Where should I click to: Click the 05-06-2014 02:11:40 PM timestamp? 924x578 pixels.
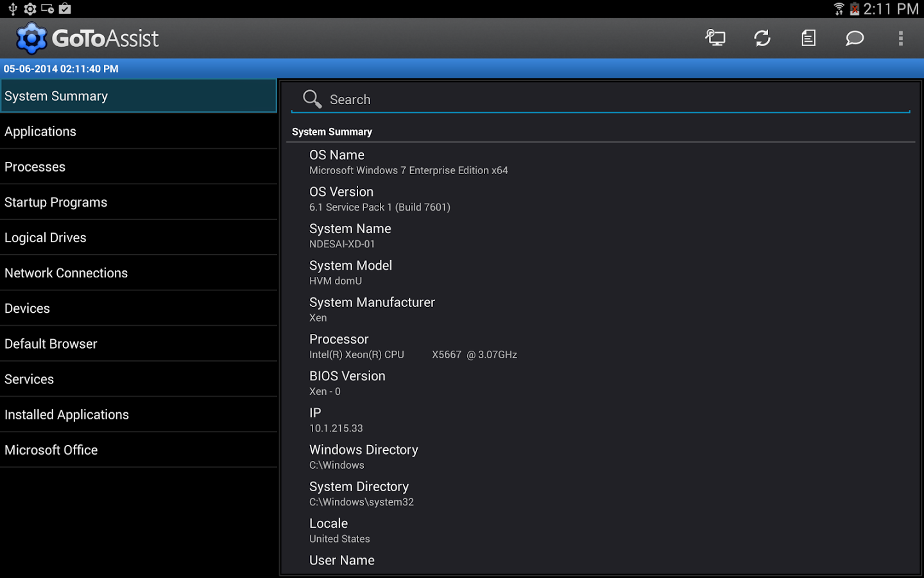(x=61, y=69)
